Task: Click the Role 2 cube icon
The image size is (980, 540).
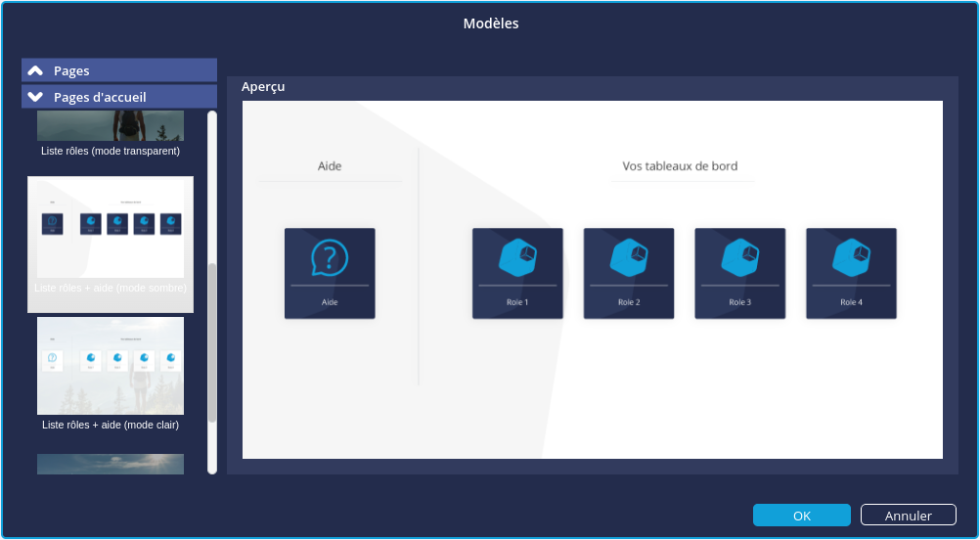Action: coord(629,257)
